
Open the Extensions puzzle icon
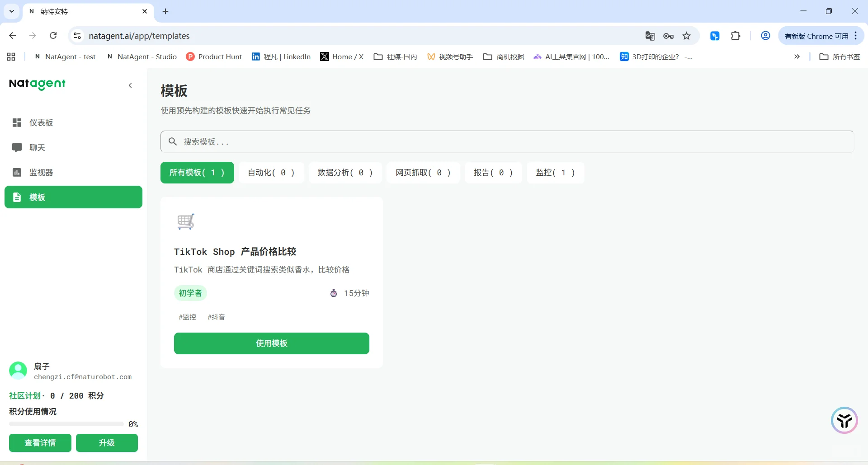pos(736,36)
